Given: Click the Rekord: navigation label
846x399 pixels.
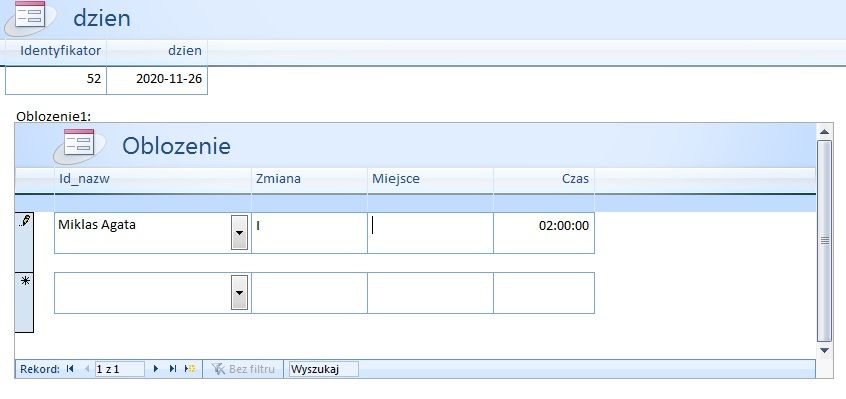Looking at the screenshot, I should coord(40,369).
